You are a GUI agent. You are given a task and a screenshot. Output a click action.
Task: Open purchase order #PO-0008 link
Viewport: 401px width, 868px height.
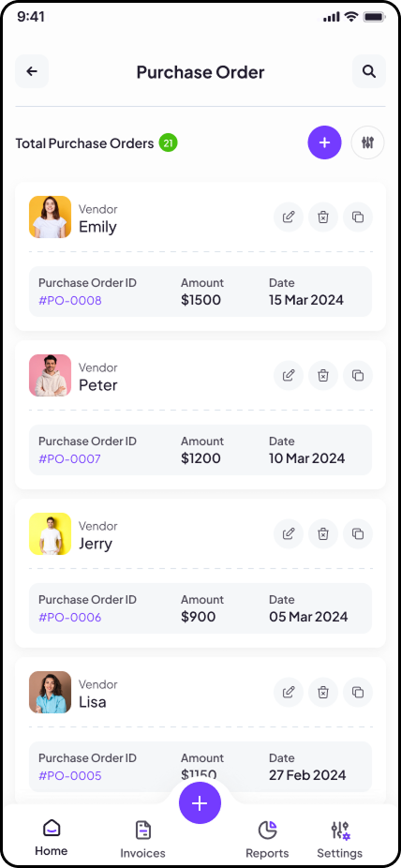point(69,300)
